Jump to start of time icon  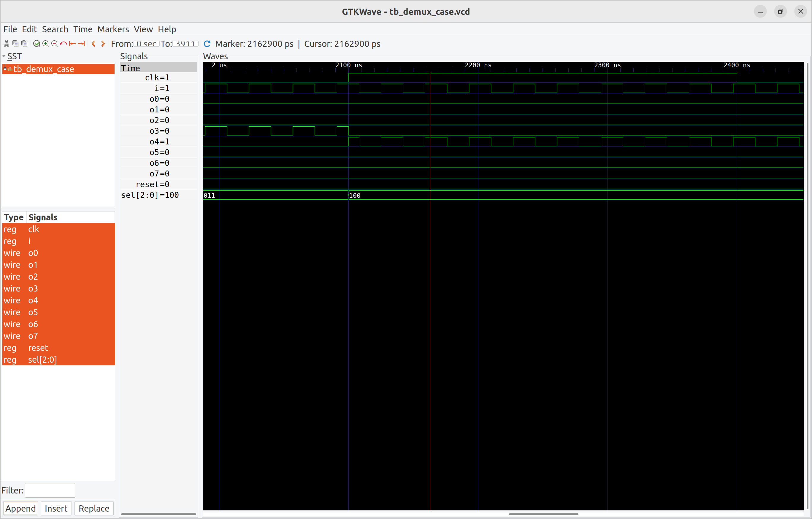pos(72,44)
